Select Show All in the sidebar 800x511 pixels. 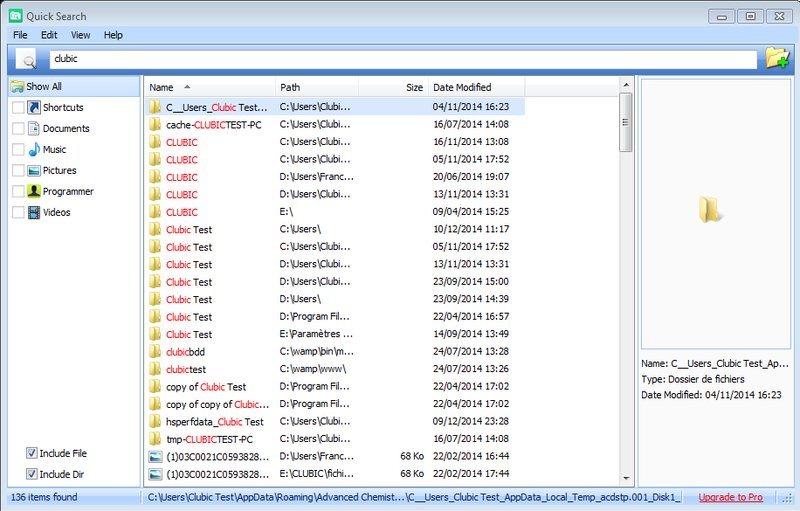[x=43, y=86]
